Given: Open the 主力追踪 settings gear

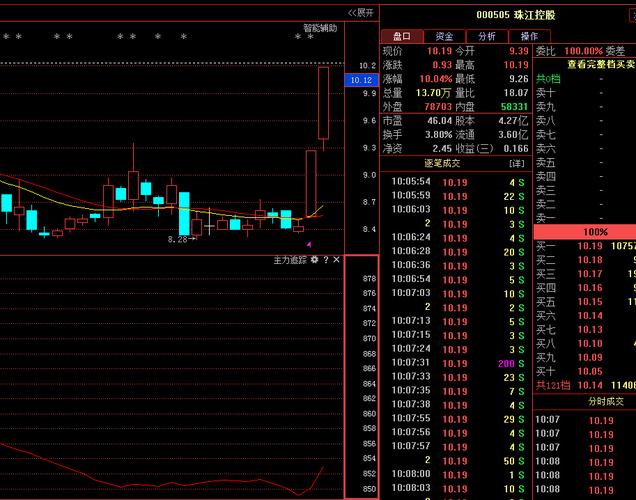Looking at the screenshot, I should tap(314, 260).
